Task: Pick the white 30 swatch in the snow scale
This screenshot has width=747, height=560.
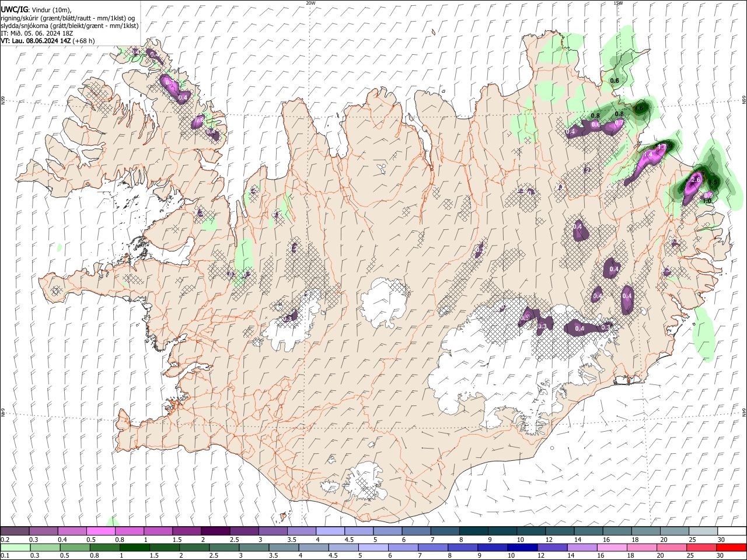Action: (731, 531)
